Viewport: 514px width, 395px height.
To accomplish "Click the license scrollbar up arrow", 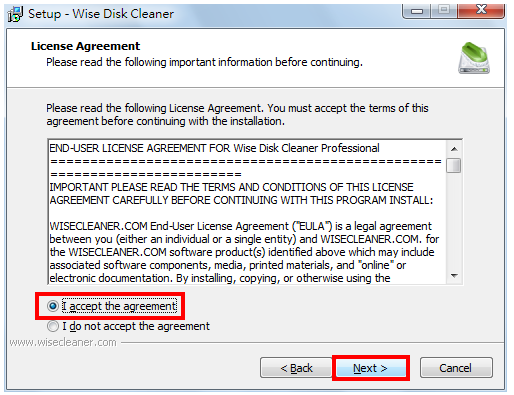I will (x=454, y=149).
